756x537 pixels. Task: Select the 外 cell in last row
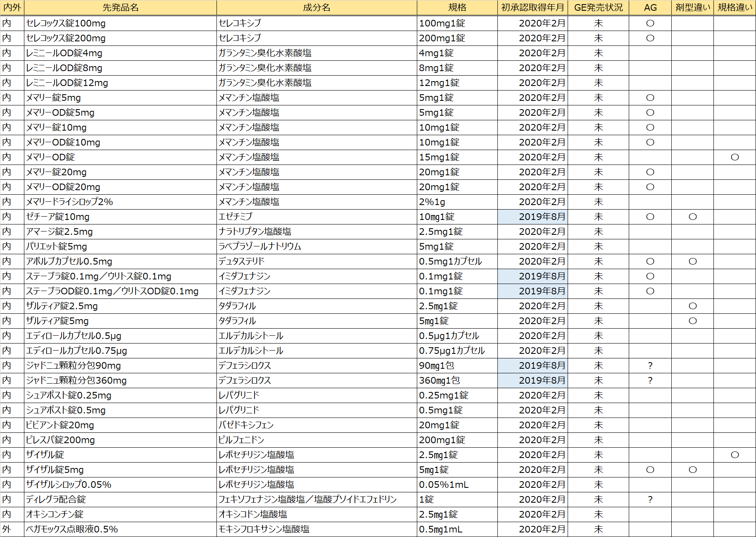click(x=12, y=529)
